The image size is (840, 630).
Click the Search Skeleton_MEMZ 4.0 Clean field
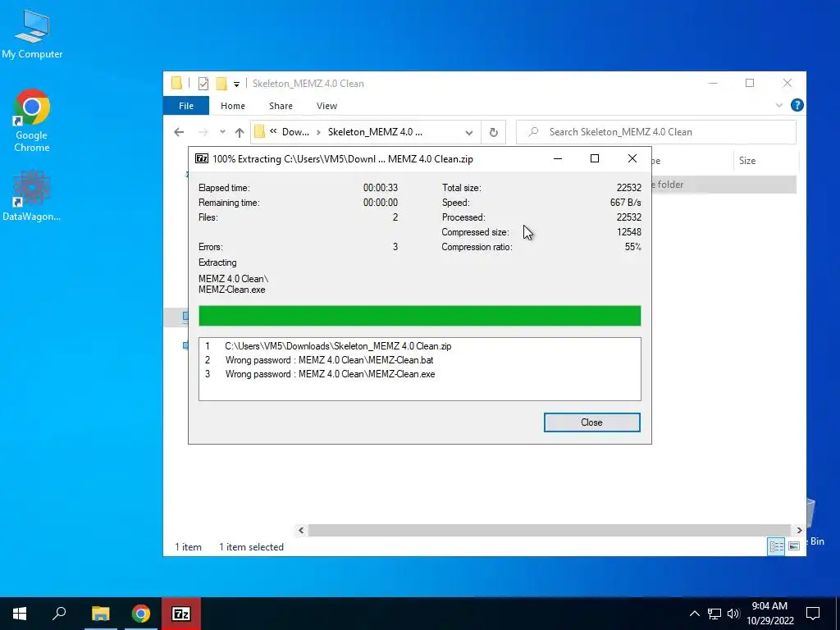pyautogui.click(x=655, y=132)
